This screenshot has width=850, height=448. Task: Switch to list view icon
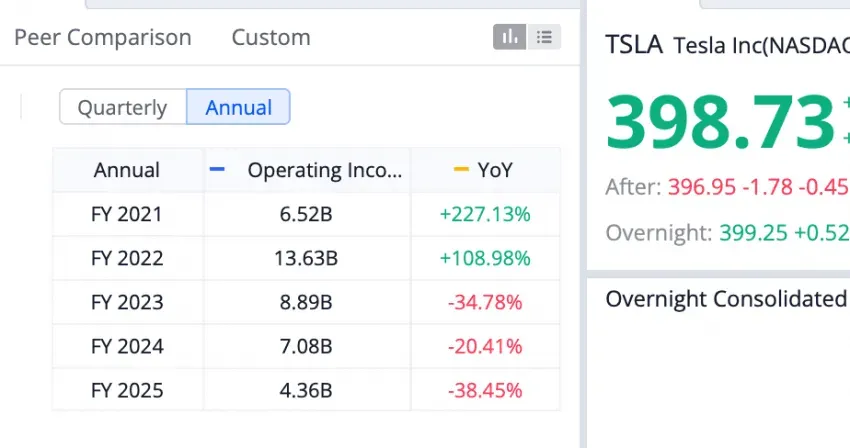[x=544, y=37]
